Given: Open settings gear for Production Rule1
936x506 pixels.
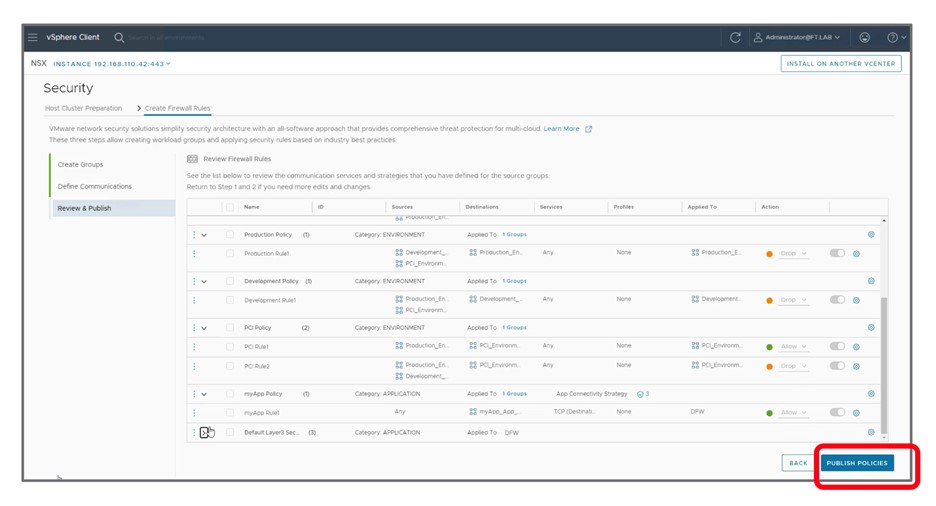Looking at the screenshot, I should [856, 254].
